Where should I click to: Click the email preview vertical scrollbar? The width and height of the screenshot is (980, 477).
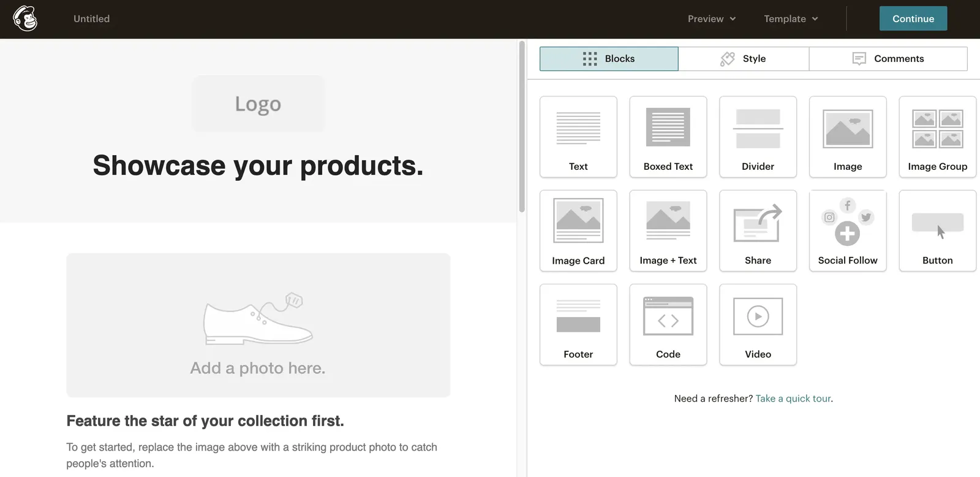click(x=522, y=127)
